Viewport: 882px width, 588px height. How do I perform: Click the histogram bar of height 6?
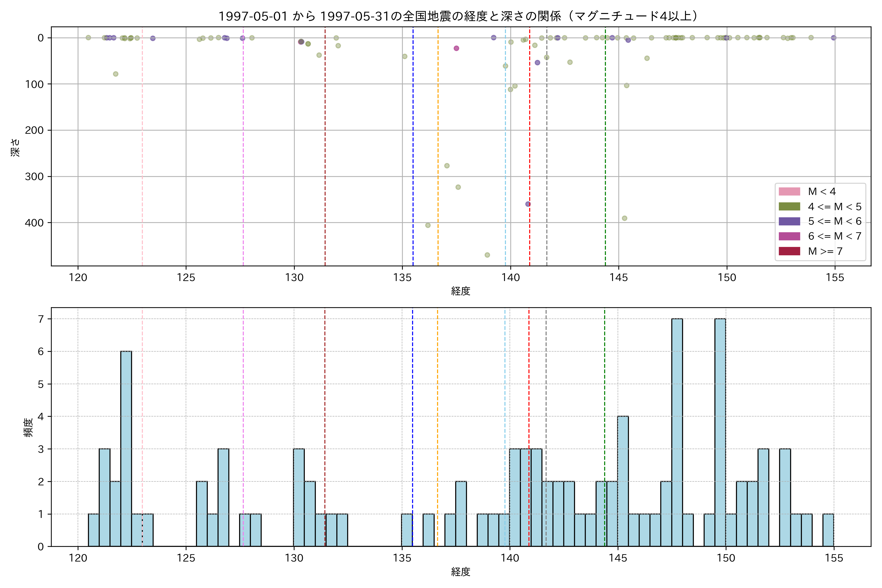126,449
